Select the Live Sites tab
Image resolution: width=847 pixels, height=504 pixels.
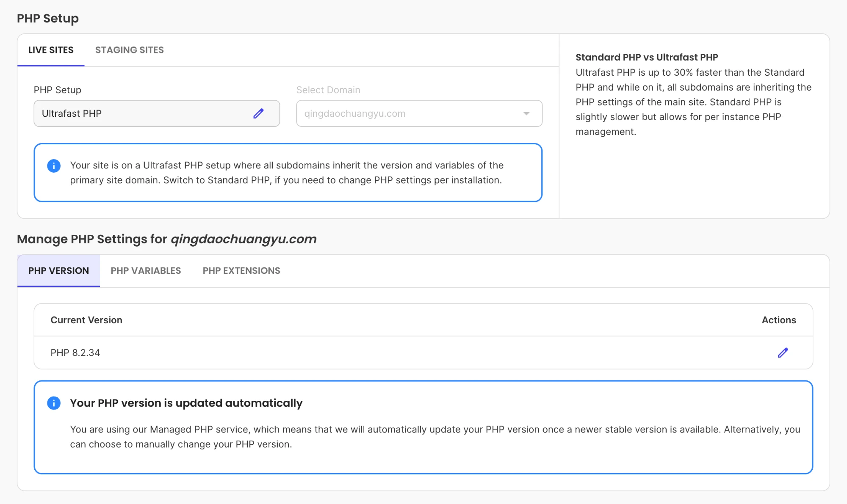[51, 50]
